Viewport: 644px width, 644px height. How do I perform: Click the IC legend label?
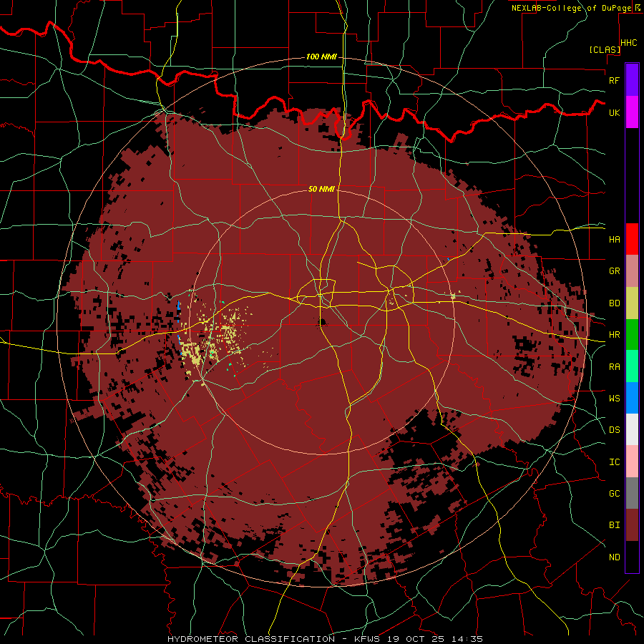click(x=615, y=462)
